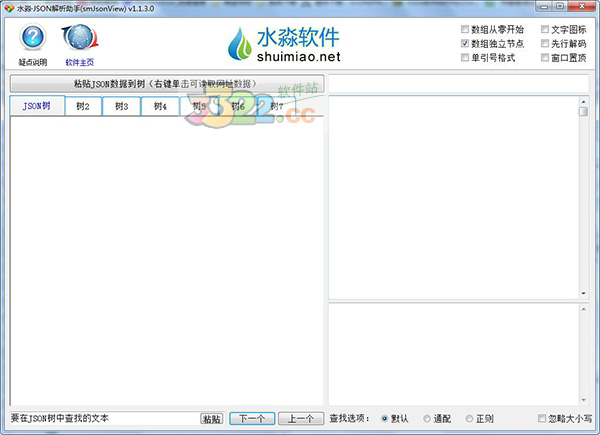Click 下一个 to find next match
The width and height of the screenshot is (600, 435).
click(x=252, y=419)
